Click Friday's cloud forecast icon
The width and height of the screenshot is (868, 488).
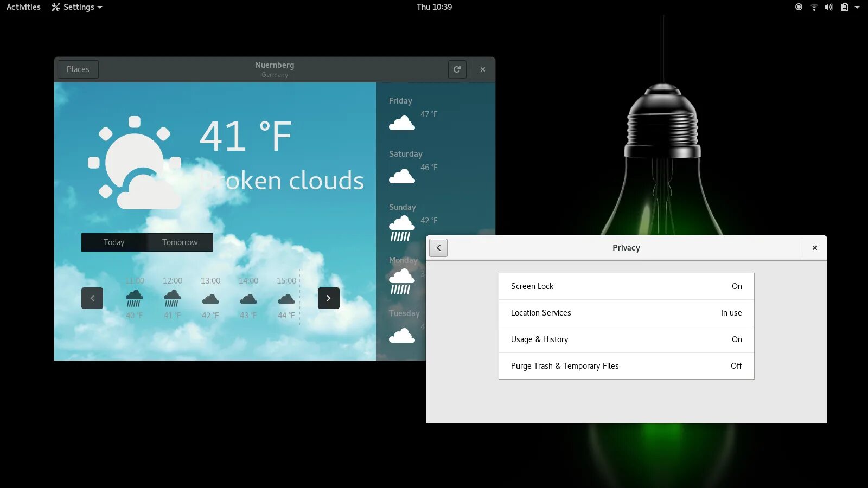tap(402, 123)
